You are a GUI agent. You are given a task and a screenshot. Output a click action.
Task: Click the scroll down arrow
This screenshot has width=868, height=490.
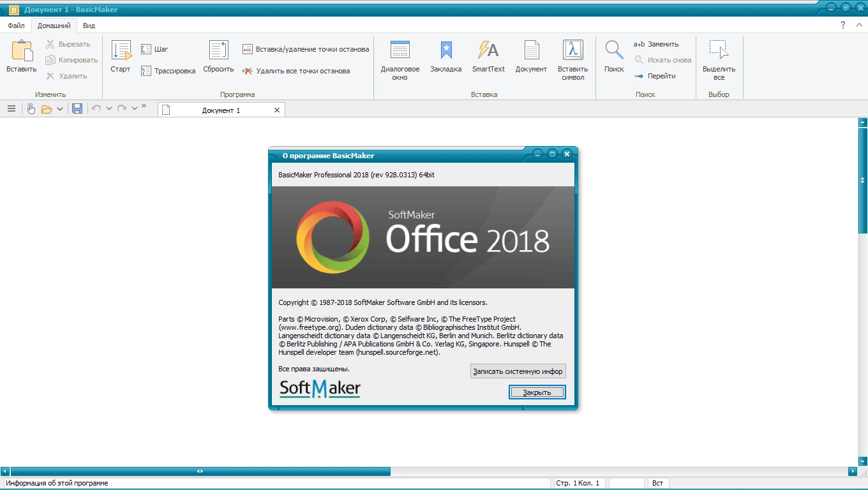coord(863,461)
